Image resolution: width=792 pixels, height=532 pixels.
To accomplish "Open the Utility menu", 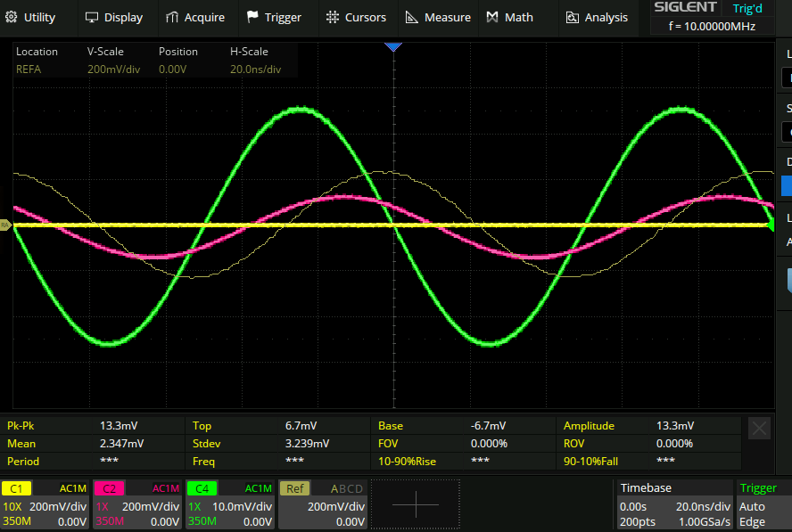I will coord(30,17).
